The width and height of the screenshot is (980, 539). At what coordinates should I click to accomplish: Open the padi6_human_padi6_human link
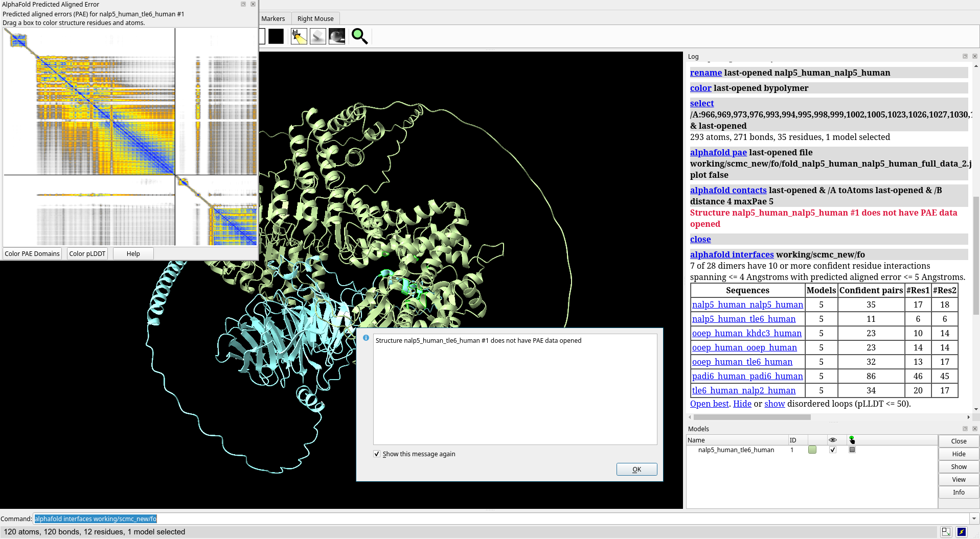747,376
